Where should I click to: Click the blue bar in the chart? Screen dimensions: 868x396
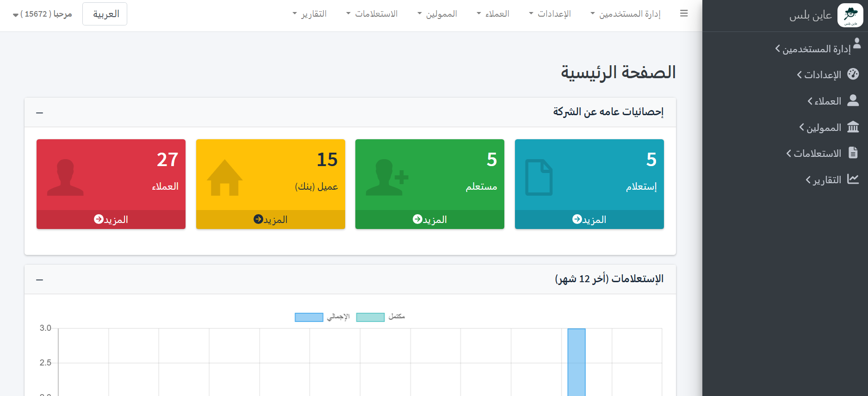(577, 362)
